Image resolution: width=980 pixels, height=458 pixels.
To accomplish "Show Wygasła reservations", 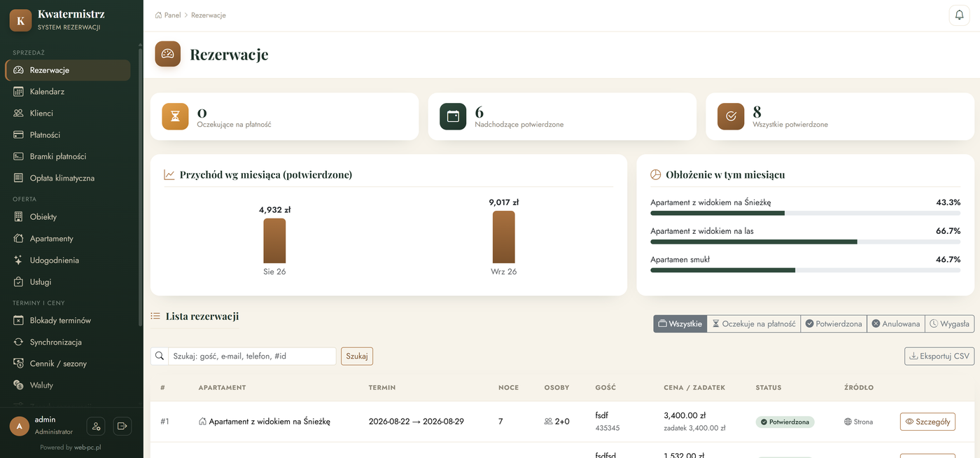I will pyautogui.click(x=949, y=324).
